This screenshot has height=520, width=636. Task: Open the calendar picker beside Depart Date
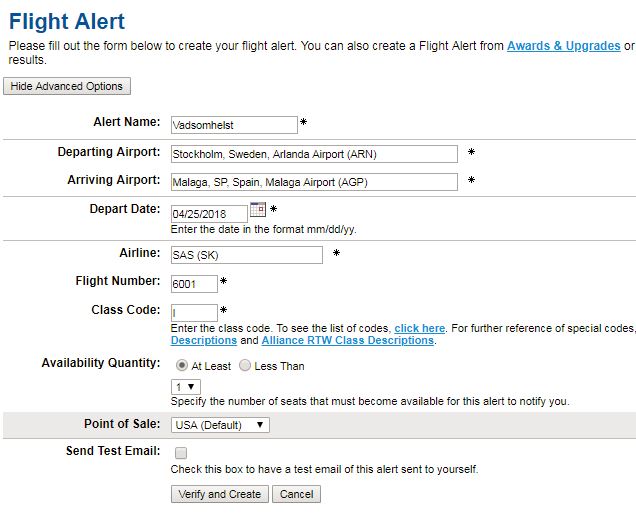click(258, 209)
